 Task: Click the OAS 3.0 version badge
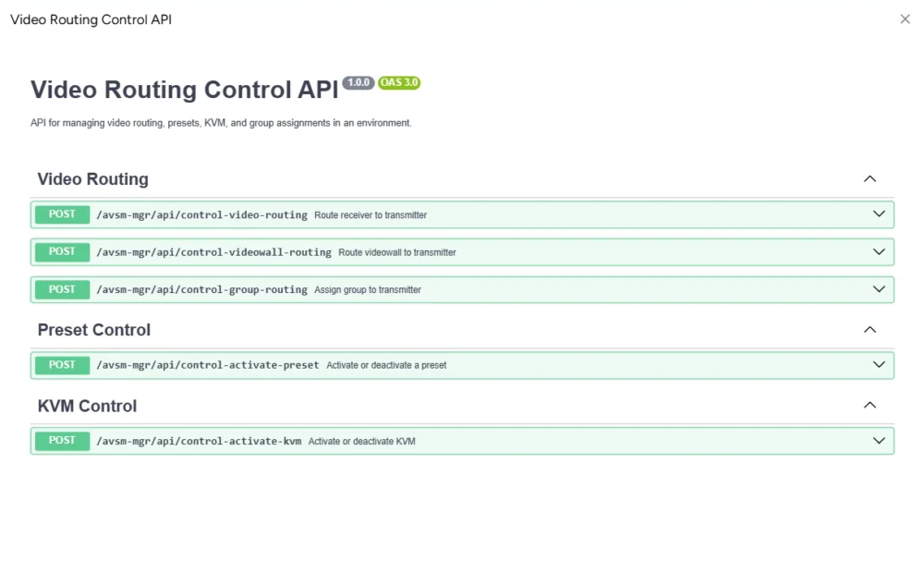[399, 83]
